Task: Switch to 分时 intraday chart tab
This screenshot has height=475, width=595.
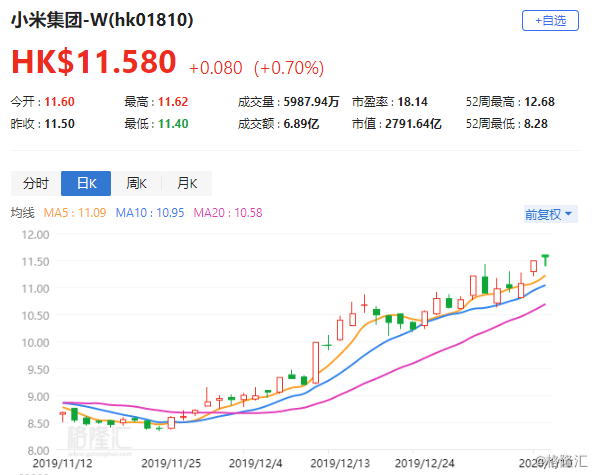Action: pos(36,183)
